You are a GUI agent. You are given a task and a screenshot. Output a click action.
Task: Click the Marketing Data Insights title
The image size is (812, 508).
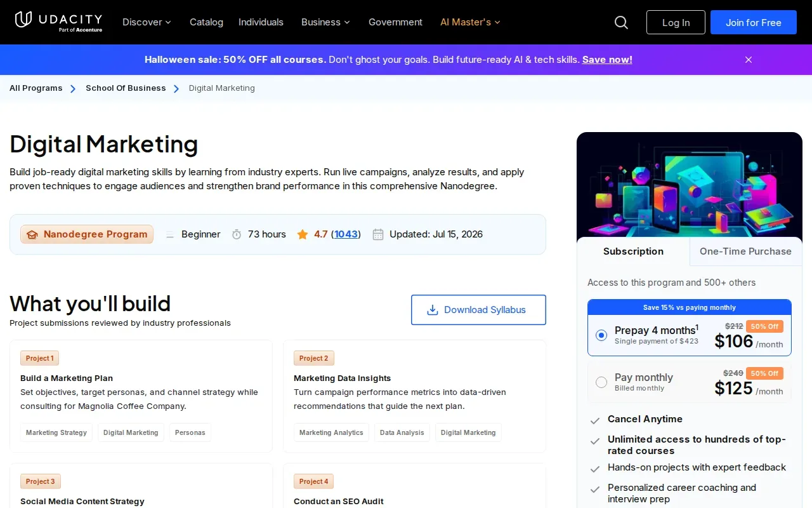click(343, 378)
